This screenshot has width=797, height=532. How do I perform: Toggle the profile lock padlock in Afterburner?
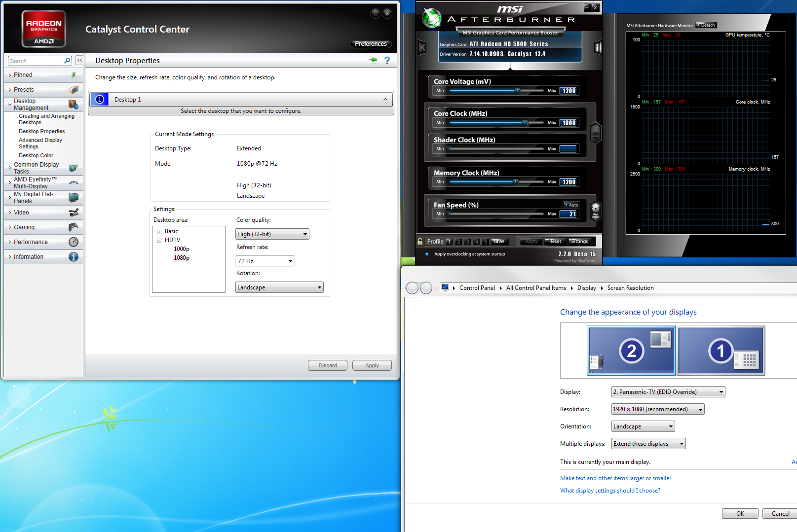coord(420,241)
